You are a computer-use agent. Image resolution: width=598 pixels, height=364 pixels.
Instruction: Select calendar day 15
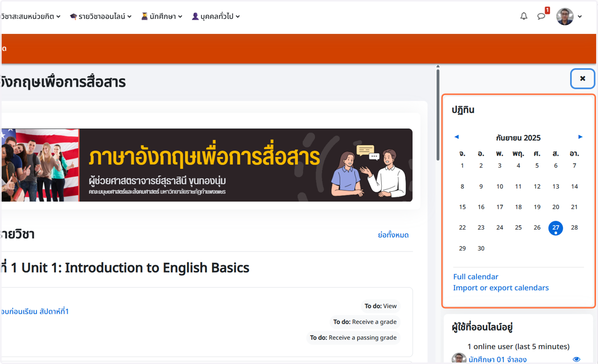462,207
